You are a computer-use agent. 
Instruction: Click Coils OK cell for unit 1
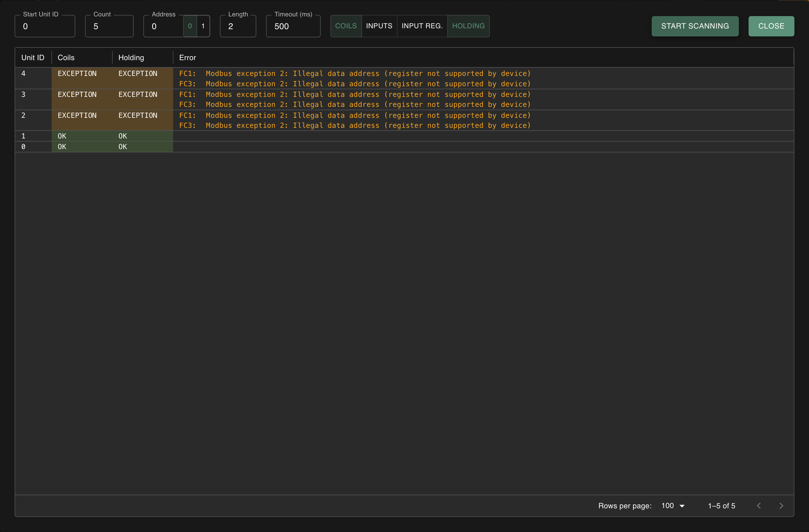pos(82,136)
